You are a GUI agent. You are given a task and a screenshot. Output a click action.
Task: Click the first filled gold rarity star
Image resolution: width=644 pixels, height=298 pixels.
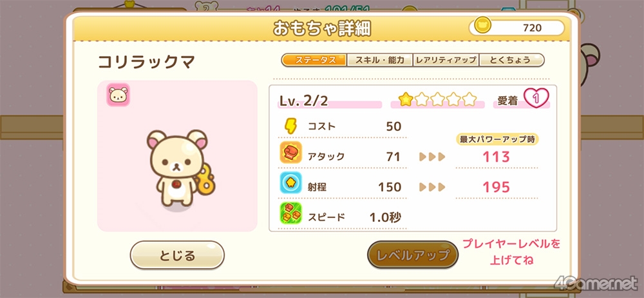point(405,99)
